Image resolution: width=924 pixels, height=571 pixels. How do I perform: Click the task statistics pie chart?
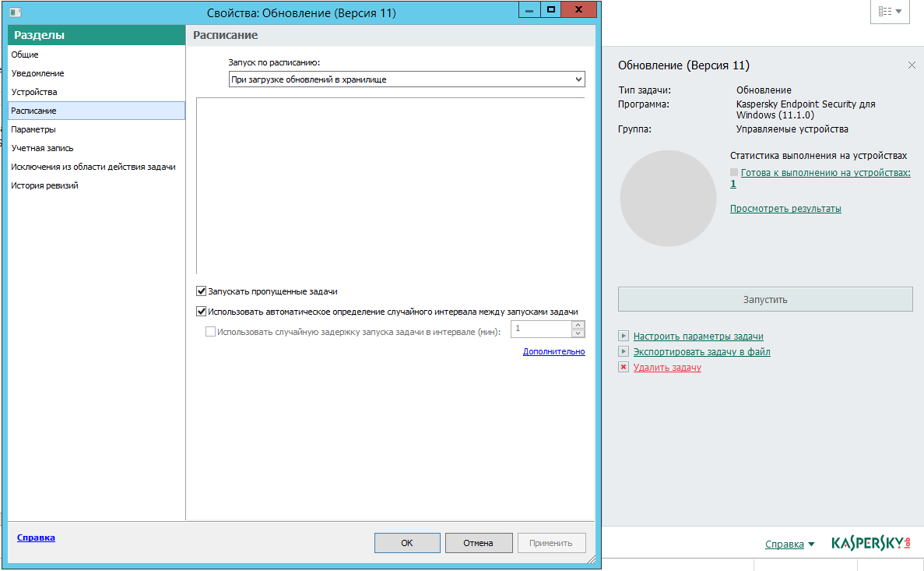point(668,198)
